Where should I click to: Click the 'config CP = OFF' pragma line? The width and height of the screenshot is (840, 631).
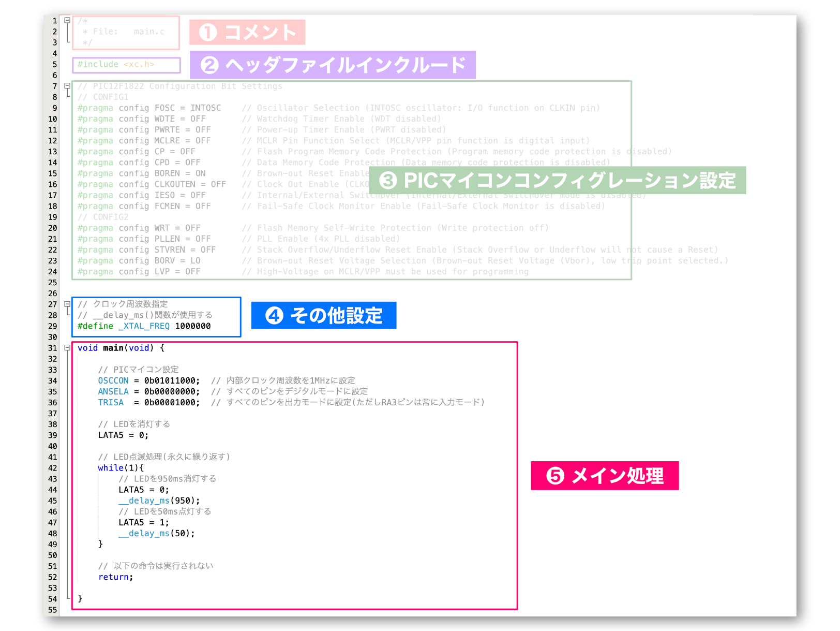pyautogui.click(x=137, y=151)
